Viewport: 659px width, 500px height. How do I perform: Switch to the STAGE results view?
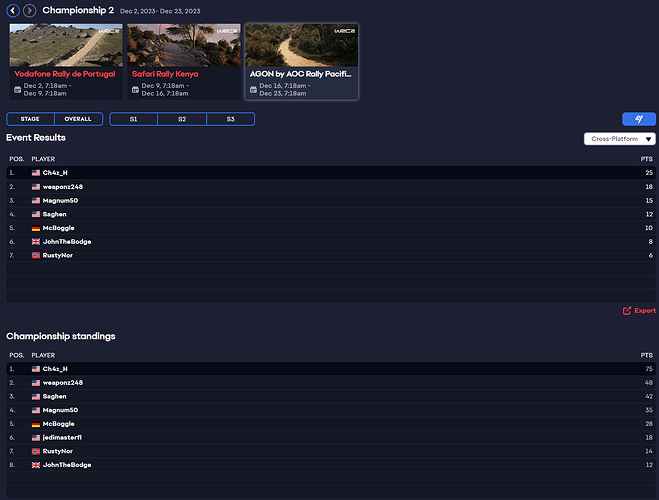point(30,119)
